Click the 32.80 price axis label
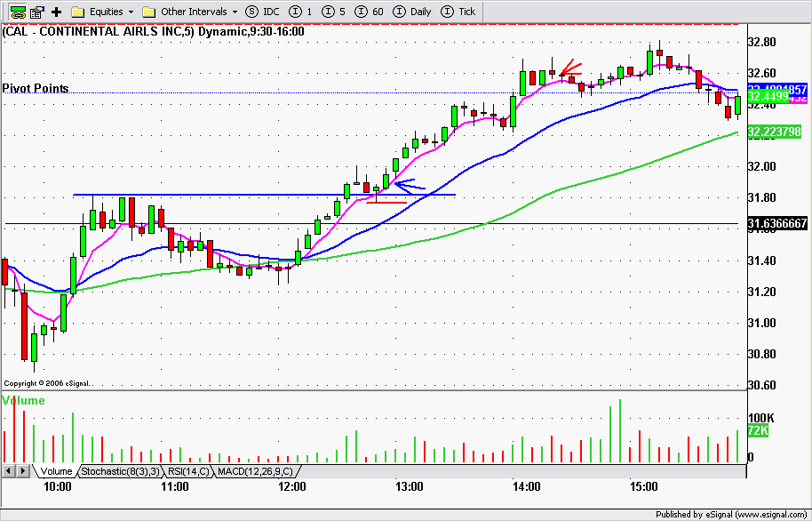 [761, 42]
